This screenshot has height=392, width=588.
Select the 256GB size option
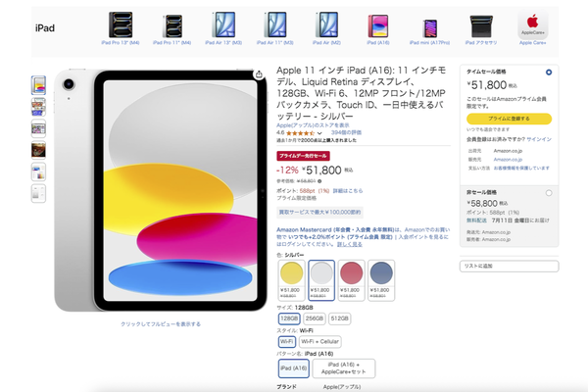(x=315, y=318)
